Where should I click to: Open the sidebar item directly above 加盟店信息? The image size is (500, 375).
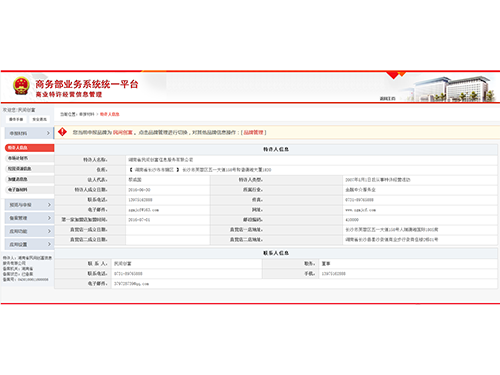click(29, 169)
